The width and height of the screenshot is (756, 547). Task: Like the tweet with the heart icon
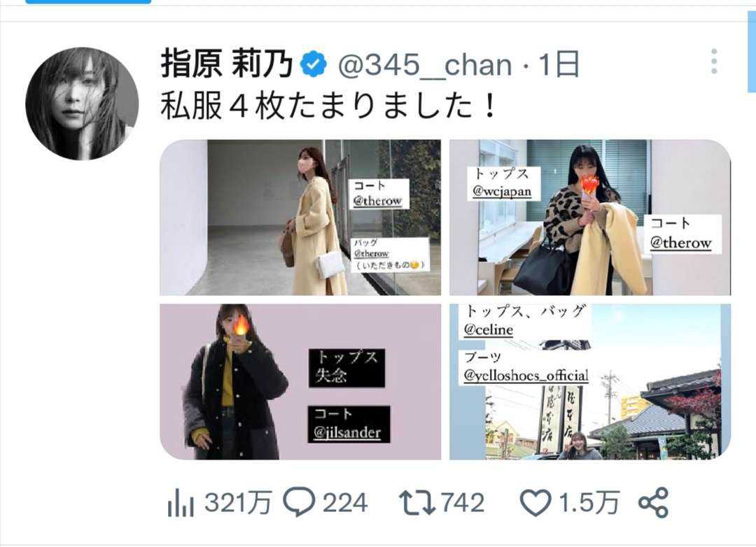coord(535,503)
